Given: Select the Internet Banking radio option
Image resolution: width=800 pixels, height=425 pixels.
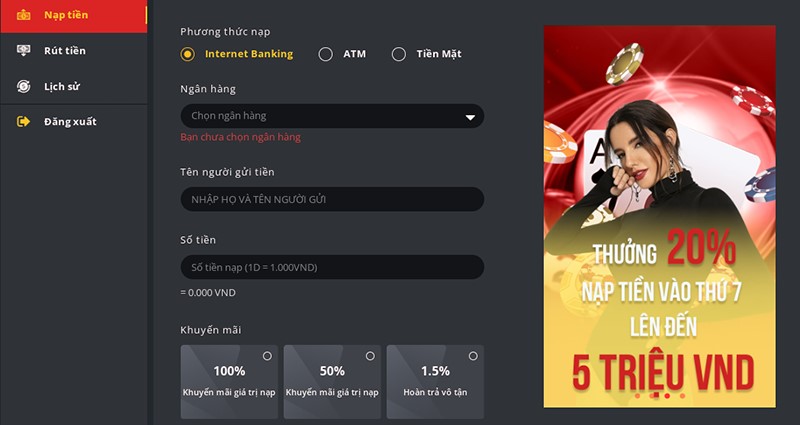Looking at the screenshot, I should click(187, 54).
